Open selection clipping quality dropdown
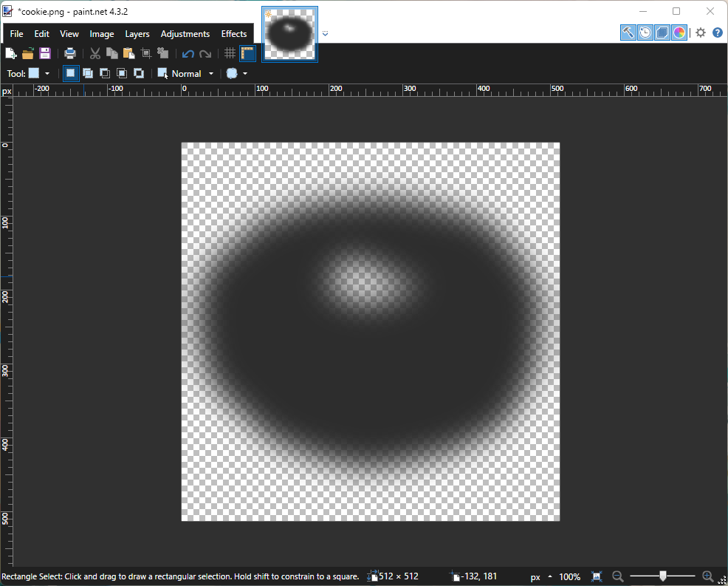Viewport: 728px width, 586px height. click(237, 73)
